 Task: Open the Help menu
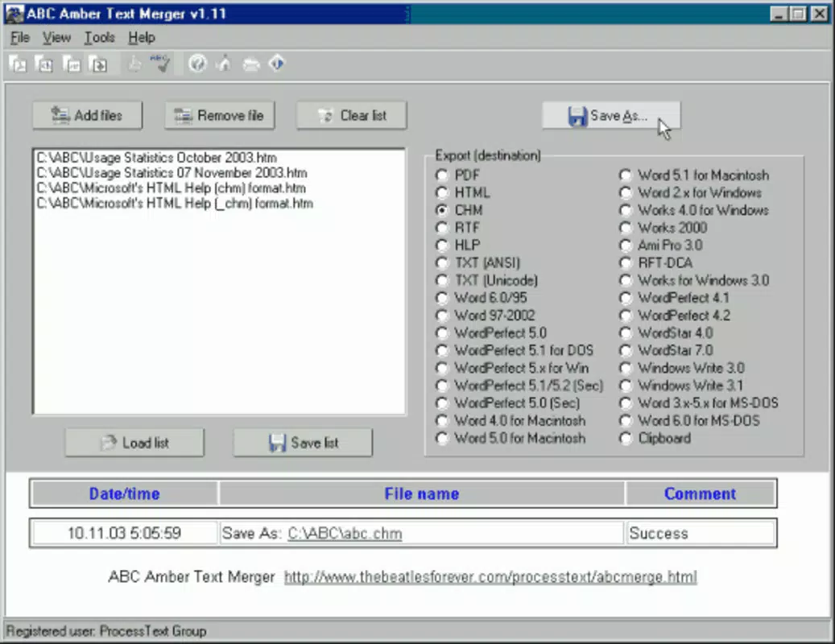point(141,38)
